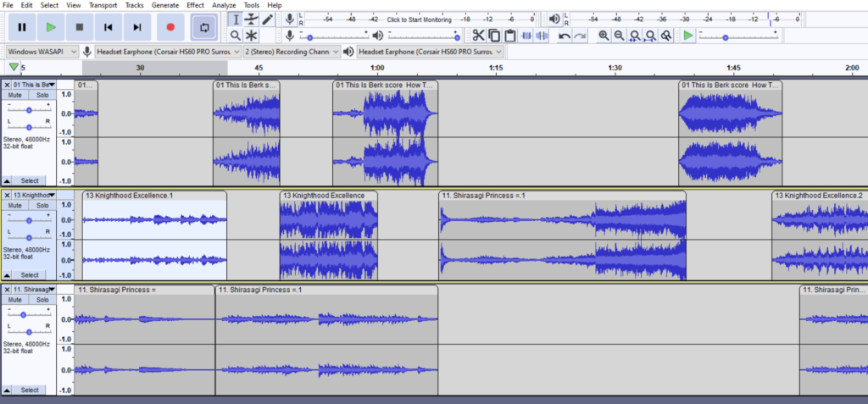Open the File menu
The width and height of the screenshot is (868, 404).
click(x=8, y=5)
